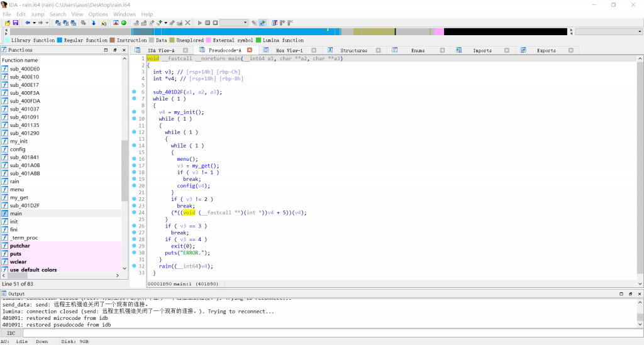Jump back with the left blue arrow
This screenshot has width=644, height=345.
pyautogui.click(x=28, y=23)
